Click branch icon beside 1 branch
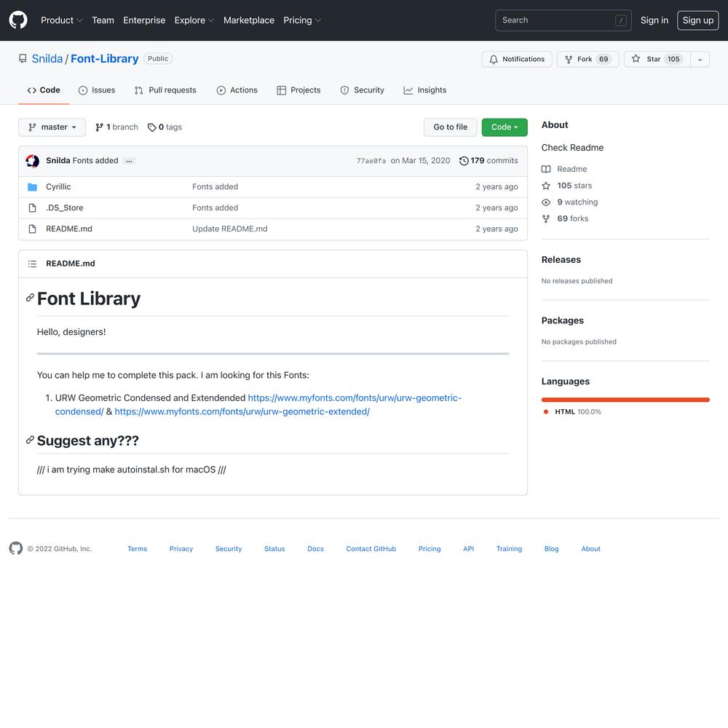 point(99,127)
